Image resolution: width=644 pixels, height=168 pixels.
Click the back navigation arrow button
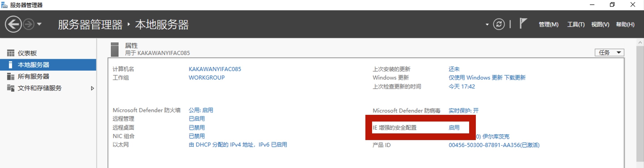click(13, 24)
